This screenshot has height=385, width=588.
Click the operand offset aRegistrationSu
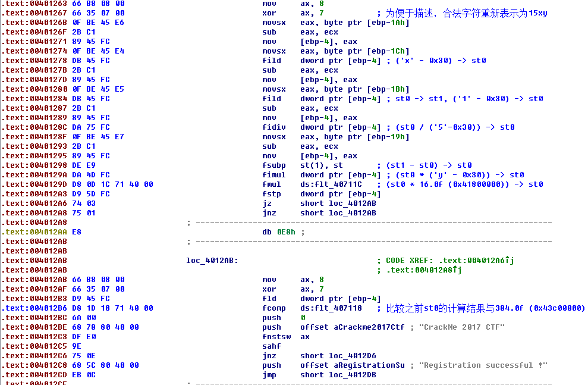[353, 365]
